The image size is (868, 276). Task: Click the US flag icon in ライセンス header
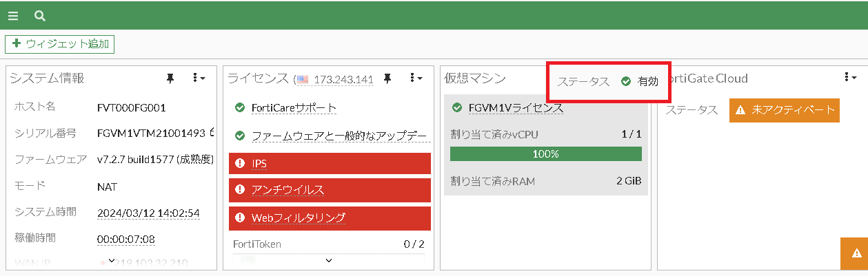point(303,79)
